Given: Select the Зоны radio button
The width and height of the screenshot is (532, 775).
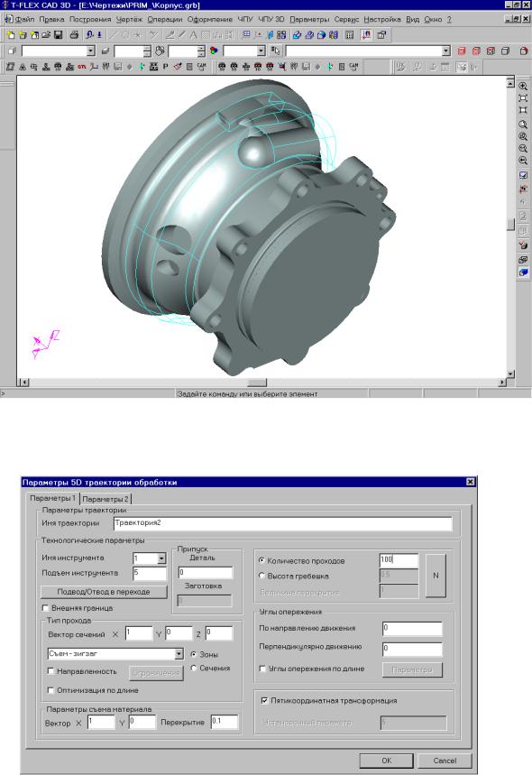Looking at the screenshot, I should point(194,654).
